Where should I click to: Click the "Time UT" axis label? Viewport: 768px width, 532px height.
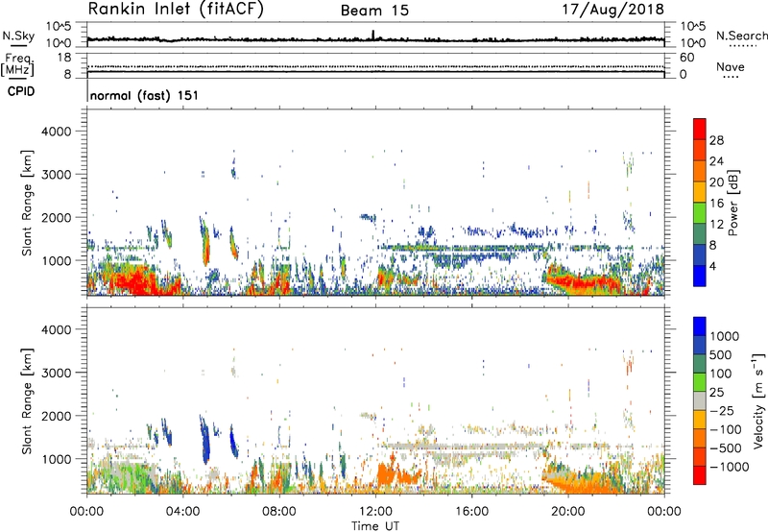375,526
